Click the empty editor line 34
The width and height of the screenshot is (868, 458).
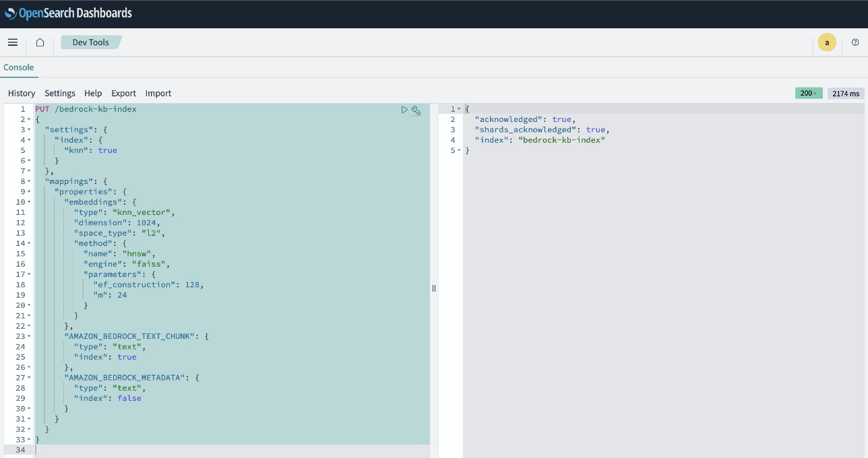232,450
